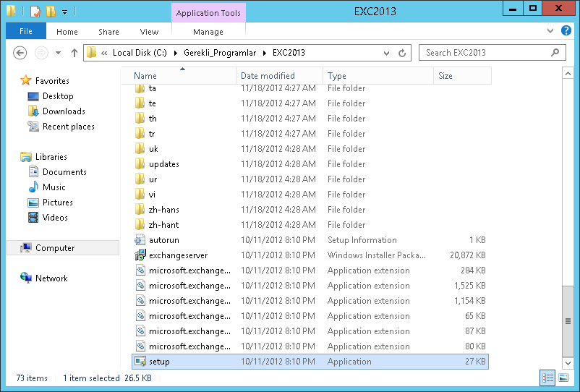The width and height of the screenshot is (580, 392).
Task: Sort by Name column header
Action: pyautogui.click(x=179, y=76)
